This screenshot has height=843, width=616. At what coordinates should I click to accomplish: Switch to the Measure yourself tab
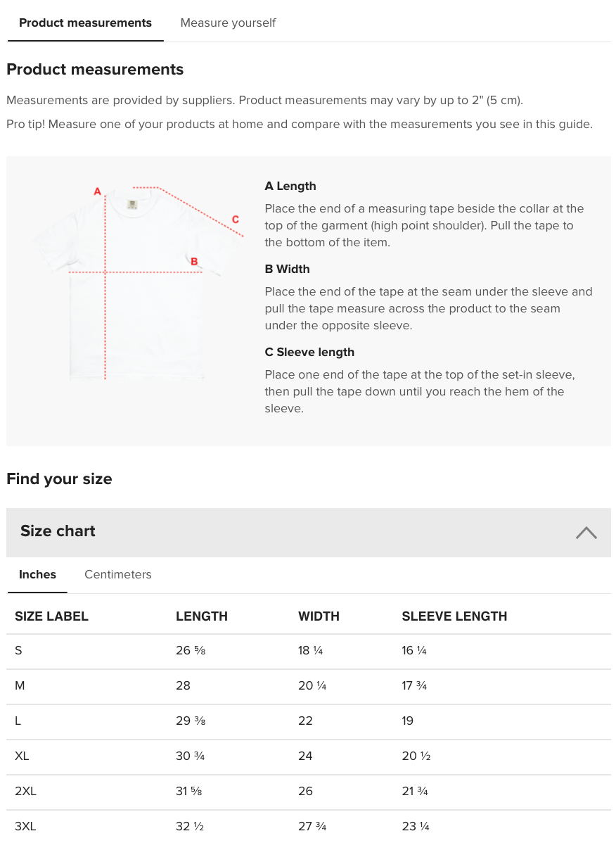(x=228, y=23)
